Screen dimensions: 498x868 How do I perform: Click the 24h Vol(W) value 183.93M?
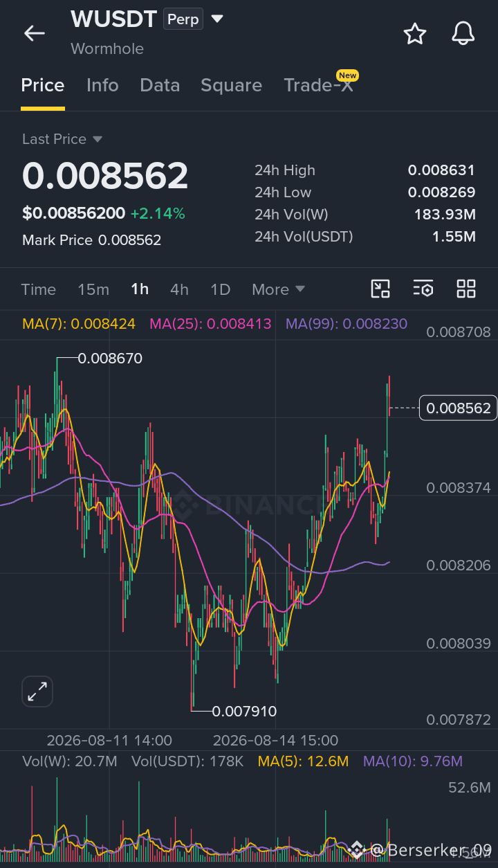click(x=445, y=215)
